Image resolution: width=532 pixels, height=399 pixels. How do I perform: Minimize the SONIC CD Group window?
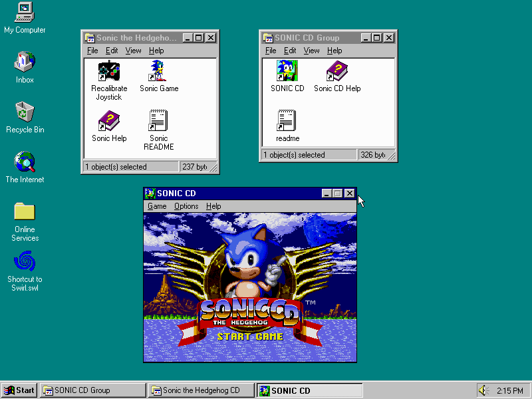click(x=365, y=38)
